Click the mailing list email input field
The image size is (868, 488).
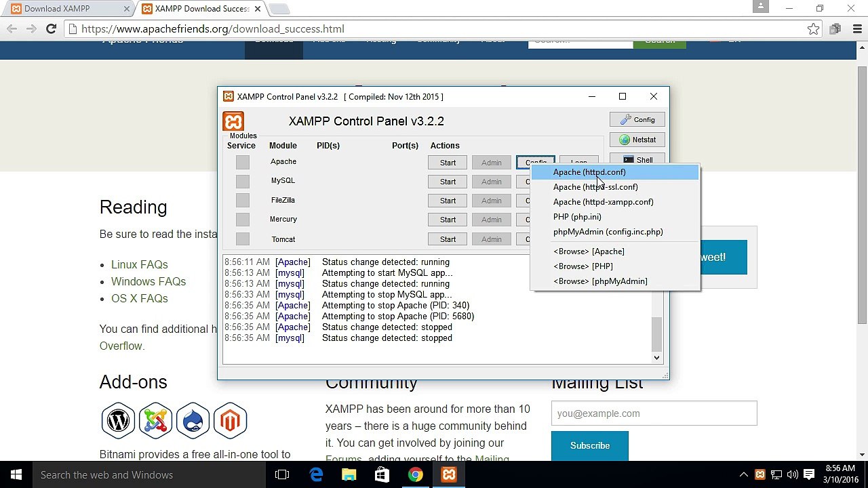[654, 413]
